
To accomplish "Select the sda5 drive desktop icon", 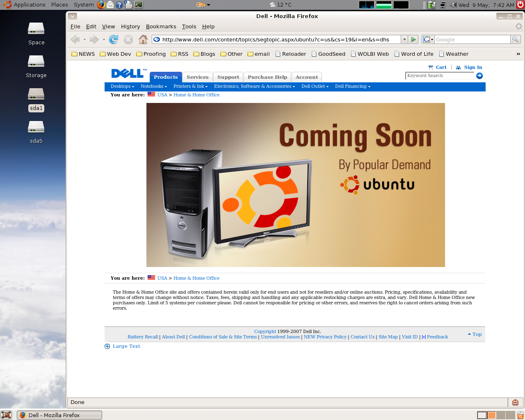I will coord(36,132).
